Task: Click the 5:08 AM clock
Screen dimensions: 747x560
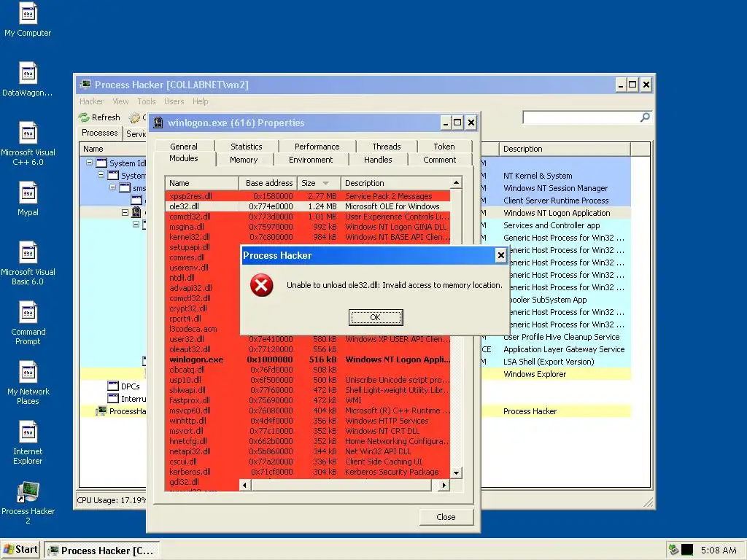Action: click(x=719, y=550)
